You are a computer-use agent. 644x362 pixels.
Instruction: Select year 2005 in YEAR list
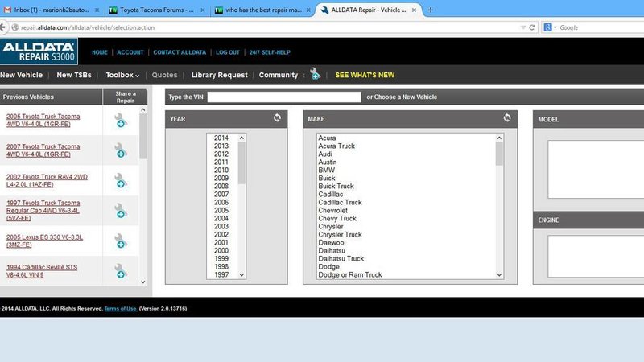221,210
